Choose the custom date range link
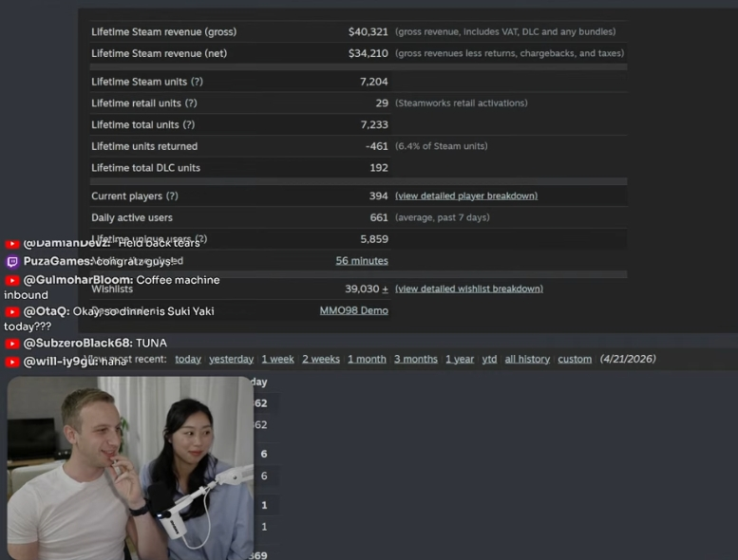The height and width of the screenshot is (560, 738). (575, 359)
